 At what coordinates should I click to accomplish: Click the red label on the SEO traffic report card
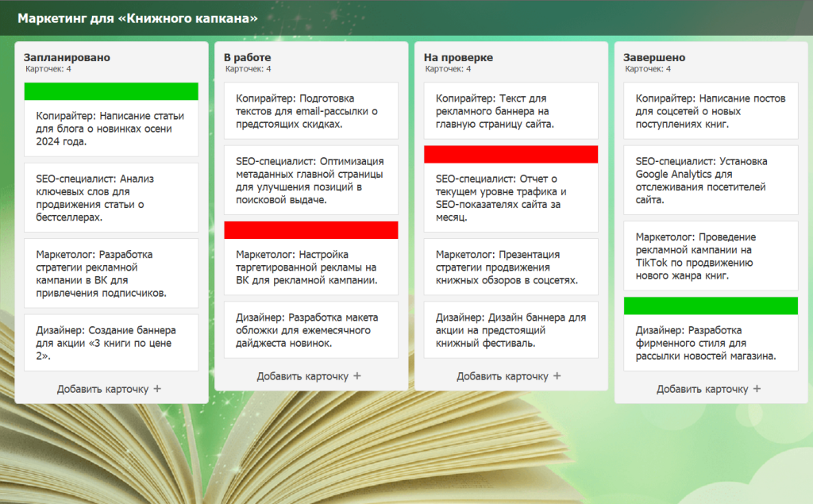tap(511, 155)
